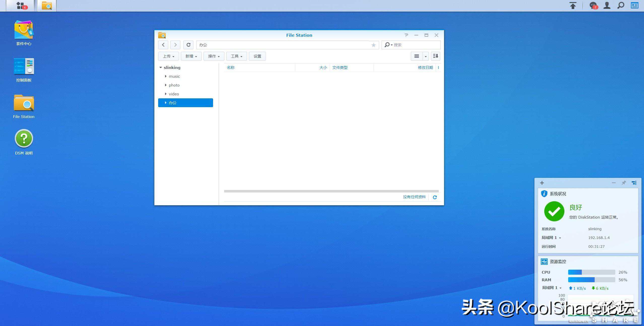This screenshot has width=644, height=326.
Task: Toggle the widgets panel icon in taskbar
Action: point(634,6)
